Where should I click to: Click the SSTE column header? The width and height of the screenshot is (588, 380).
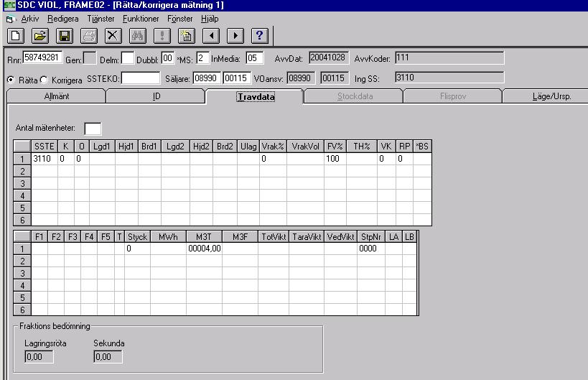click(45, 147)
